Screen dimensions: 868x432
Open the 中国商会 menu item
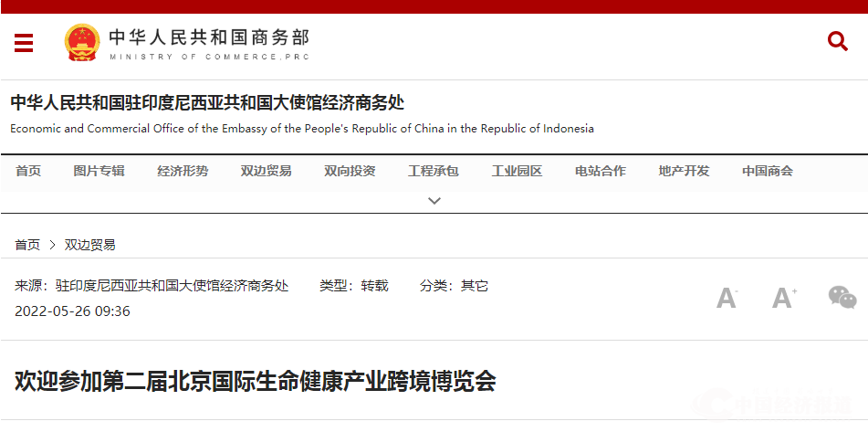(768, 171)
